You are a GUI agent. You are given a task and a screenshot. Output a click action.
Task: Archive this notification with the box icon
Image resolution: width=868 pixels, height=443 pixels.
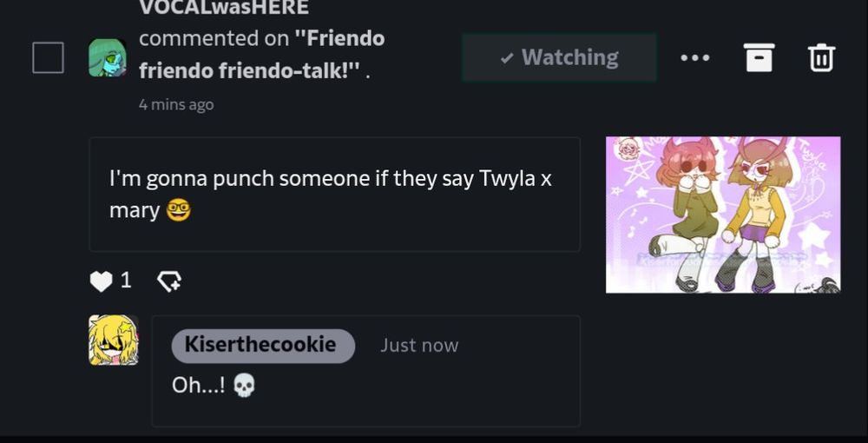click(x=759, y=57)
